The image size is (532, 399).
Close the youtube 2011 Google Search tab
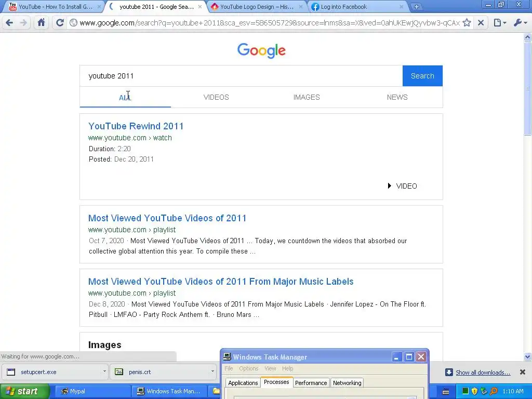(x=200, y=7)
